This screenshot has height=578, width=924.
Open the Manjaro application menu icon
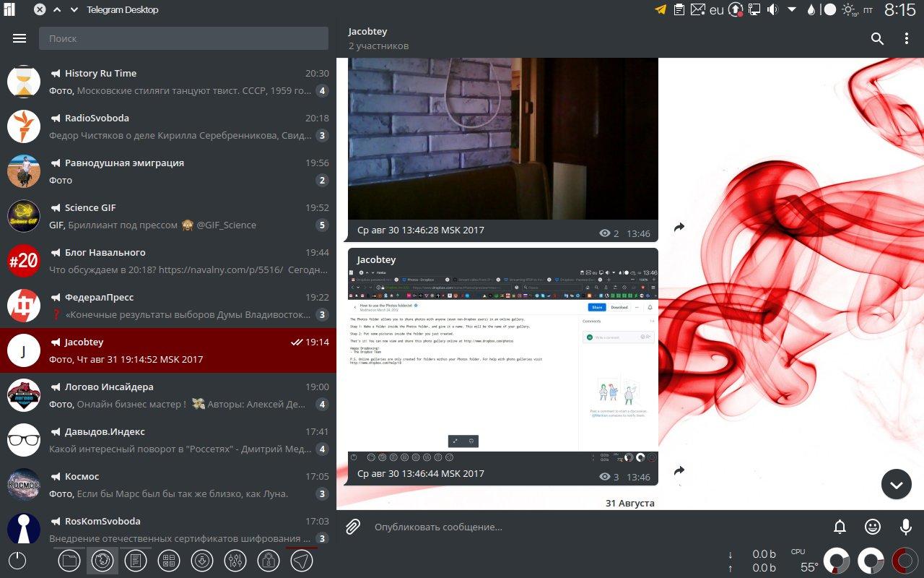(9, 9)
